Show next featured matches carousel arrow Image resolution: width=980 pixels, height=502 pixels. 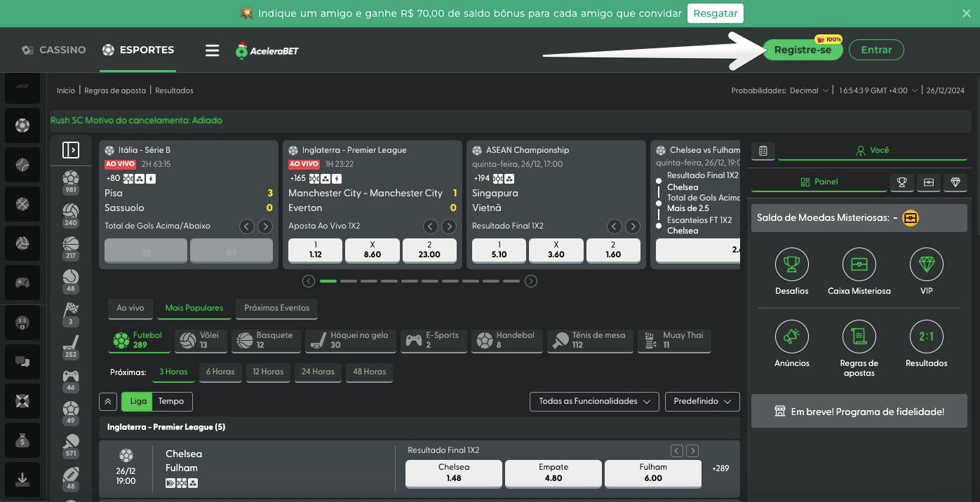point(531,281)
